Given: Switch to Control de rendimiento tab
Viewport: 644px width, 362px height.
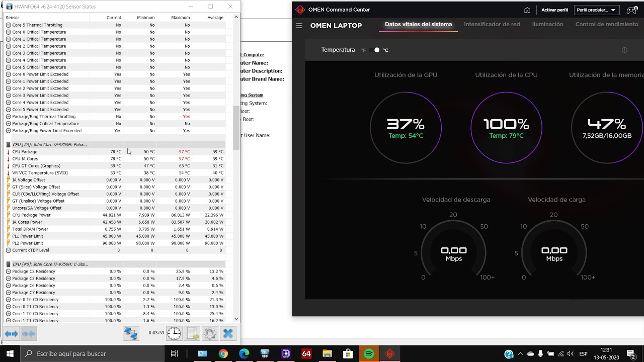Looking at the screenshot, I should [607, 24].
